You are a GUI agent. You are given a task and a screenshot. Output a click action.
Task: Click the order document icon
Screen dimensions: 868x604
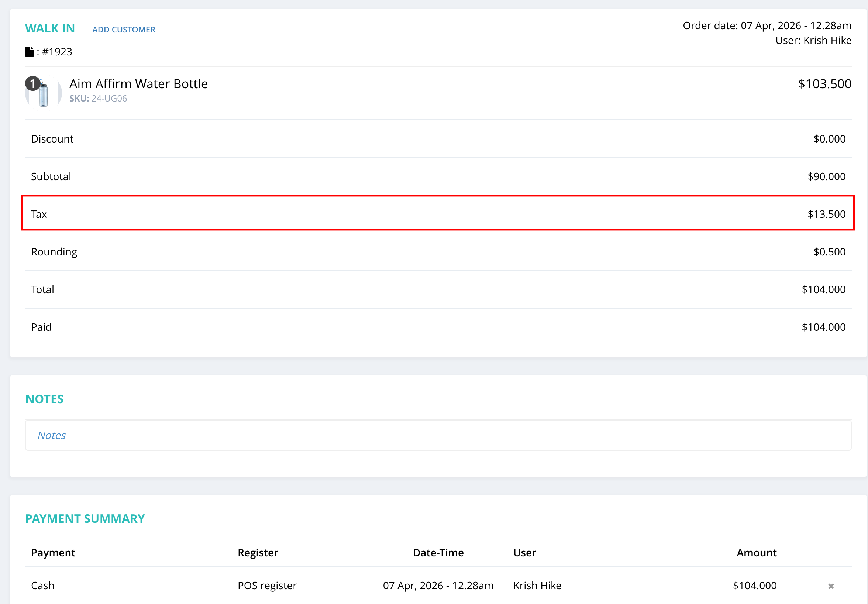point(30,51)
